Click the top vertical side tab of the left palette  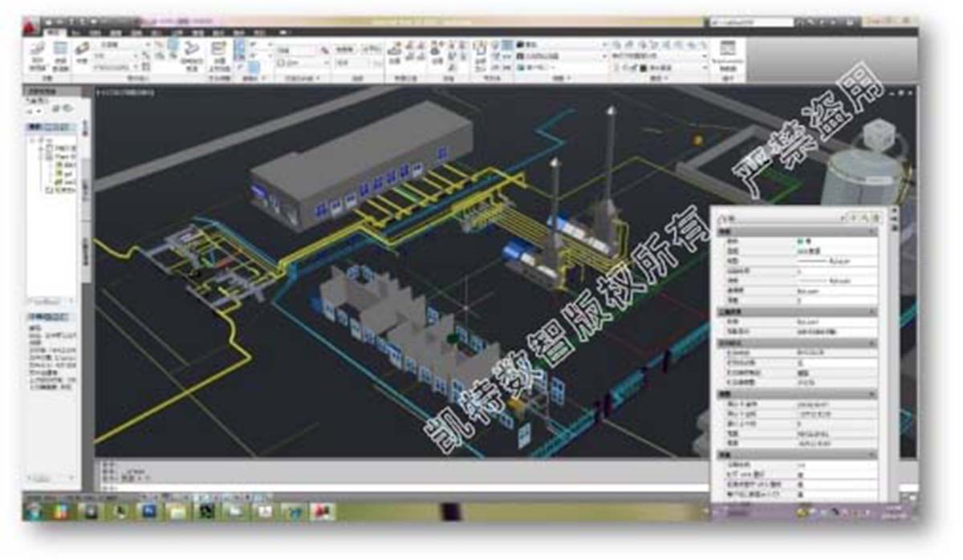tap(86, 128)
